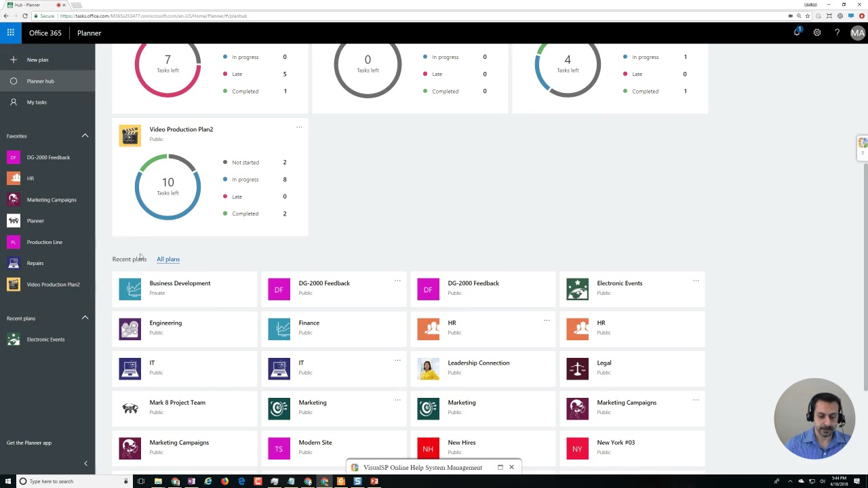This screenshot has height=488, width=868.
Task: Close the VisualSP Online Help System popup
Action: click(x=511, y=467)
